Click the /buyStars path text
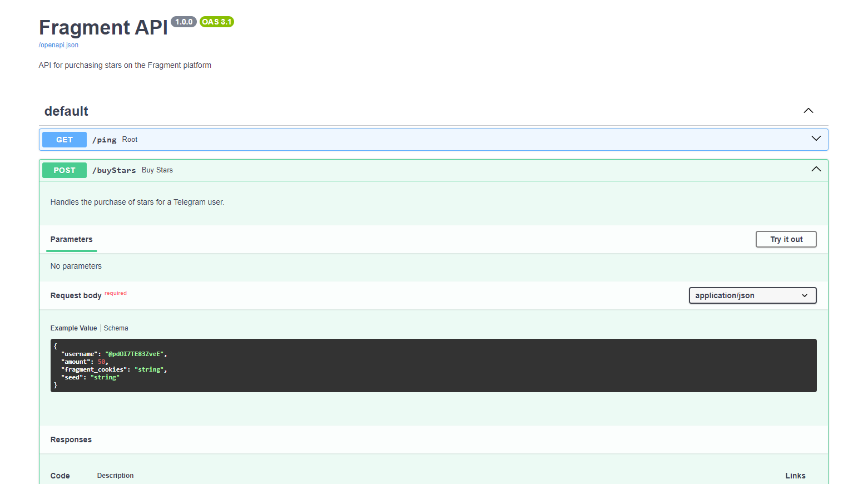 tap(114, 170)
